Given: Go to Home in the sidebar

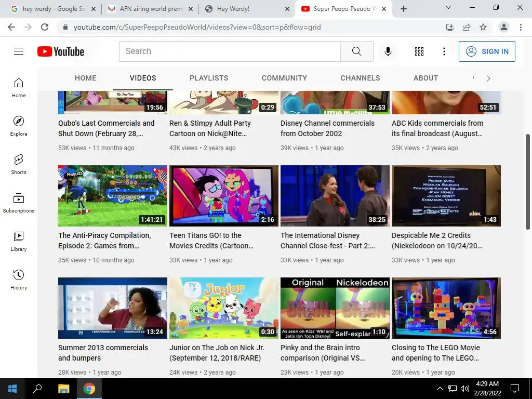Looking at the screenshot, I should click(x=19, y=87).
